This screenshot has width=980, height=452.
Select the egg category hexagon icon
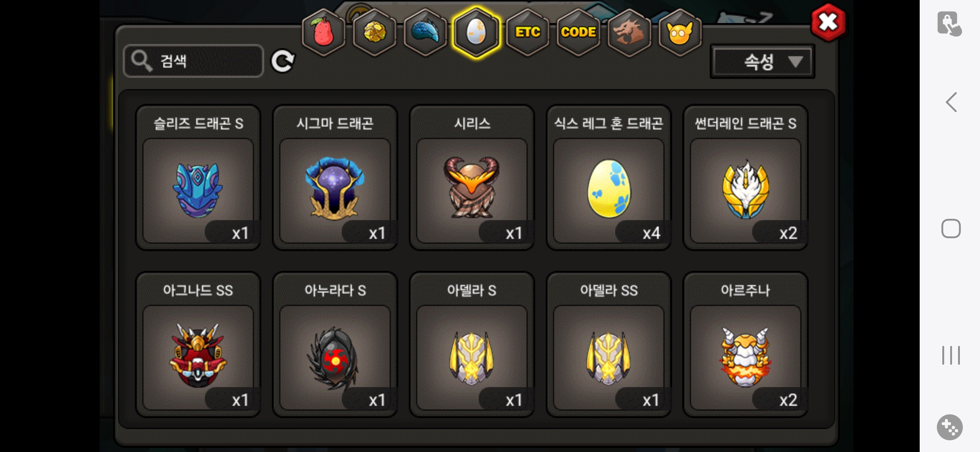(x=476, y=32)
